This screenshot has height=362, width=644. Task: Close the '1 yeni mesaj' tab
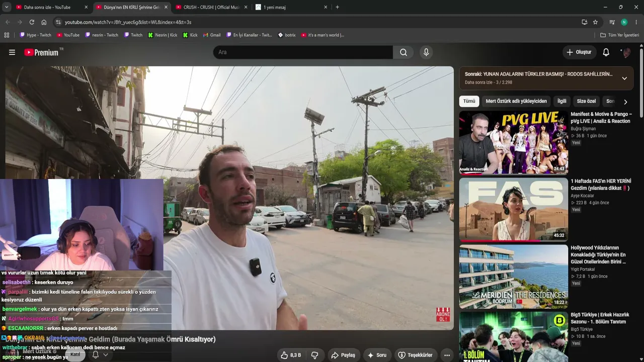[326, 7]
